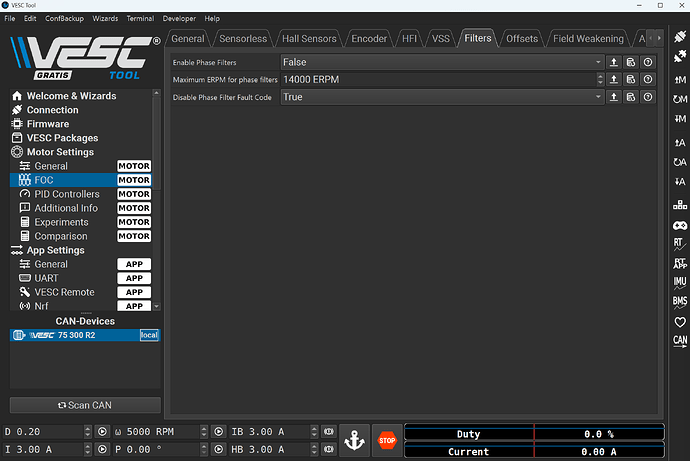
Task: Open the Enable Phase Filters dropdown
Action: pyautogui.click(x=441, y=62)
